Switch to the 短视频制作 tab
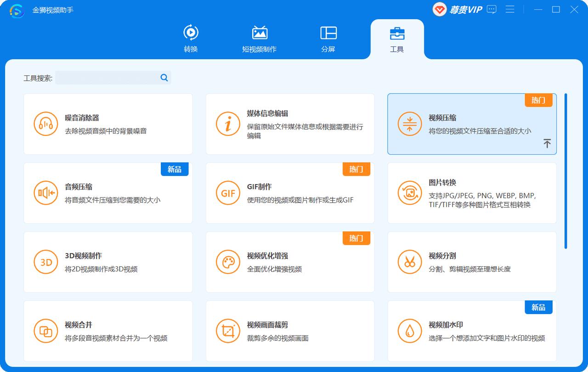Image resolution: width=588 pixels, height=372 pixels. coord(260,39)
